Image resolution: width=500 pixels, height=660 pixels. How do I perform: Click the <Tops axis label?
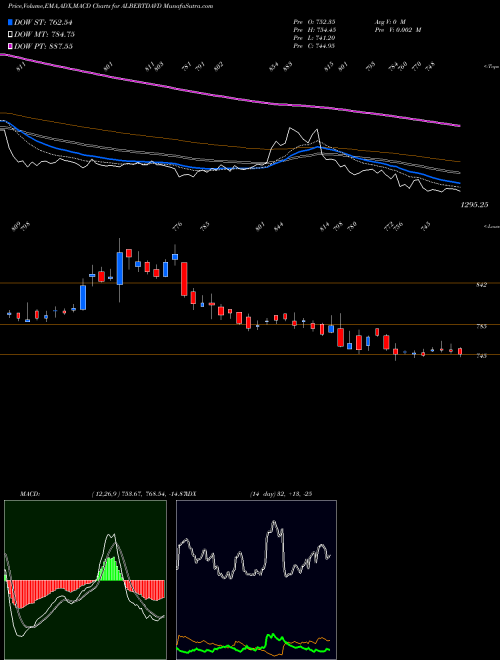492,67
